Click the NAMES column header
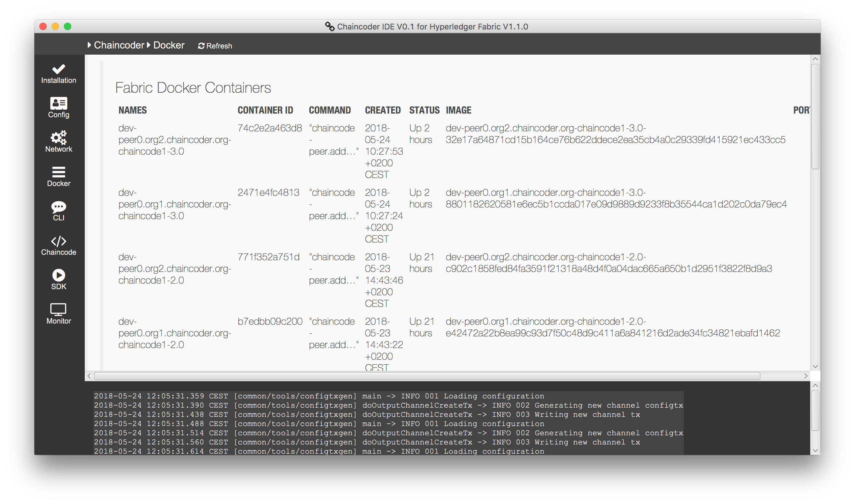Image resolution: width=855 pixels, height=504 pixels. point(133,110)
